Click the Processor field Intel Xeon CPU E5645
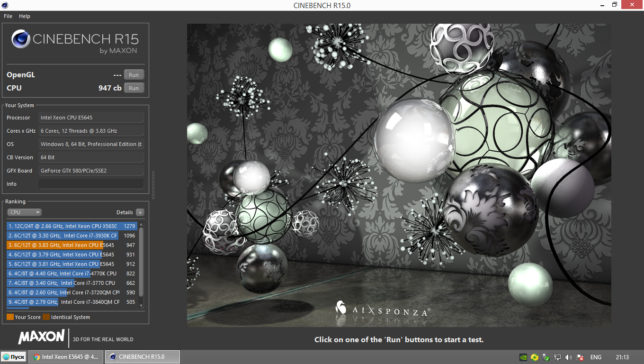This screenshot has width=644, height=364. [x=91, y=118]
